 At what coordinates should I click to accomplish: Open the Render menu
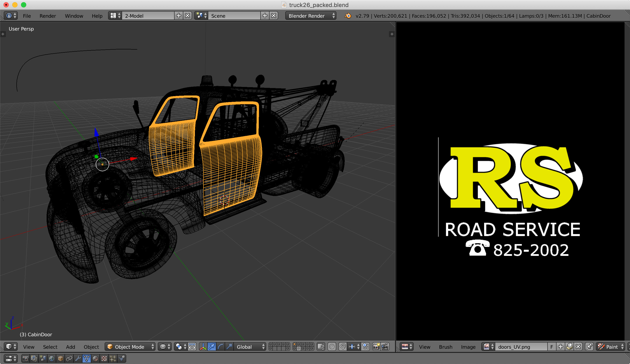click(x=47, y=16)
